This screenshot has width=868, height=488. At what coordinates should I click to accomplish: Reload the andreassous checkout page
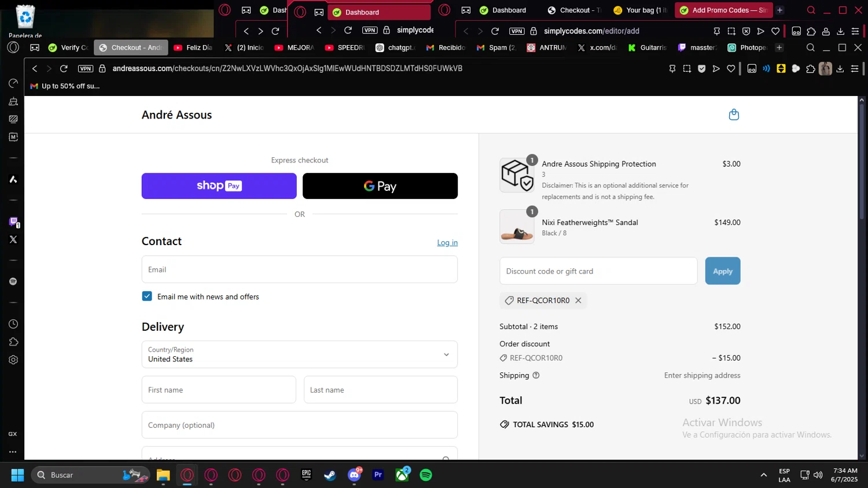(x=64, y=69)
